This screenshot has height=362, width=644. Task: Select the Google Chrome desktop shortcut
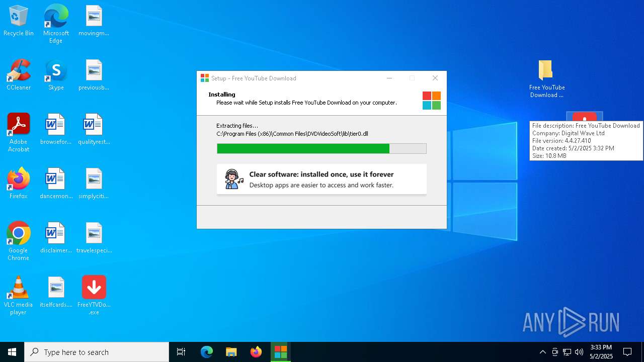(19, 241)
